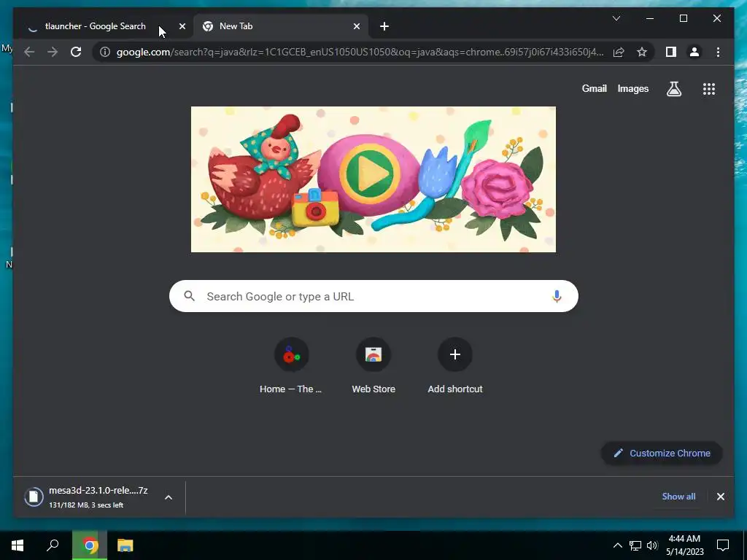Screen dimensions: 747x560
Task: Focus the Search Google or type a URL box
Action: pyautogui.click(x=373, y=296)
